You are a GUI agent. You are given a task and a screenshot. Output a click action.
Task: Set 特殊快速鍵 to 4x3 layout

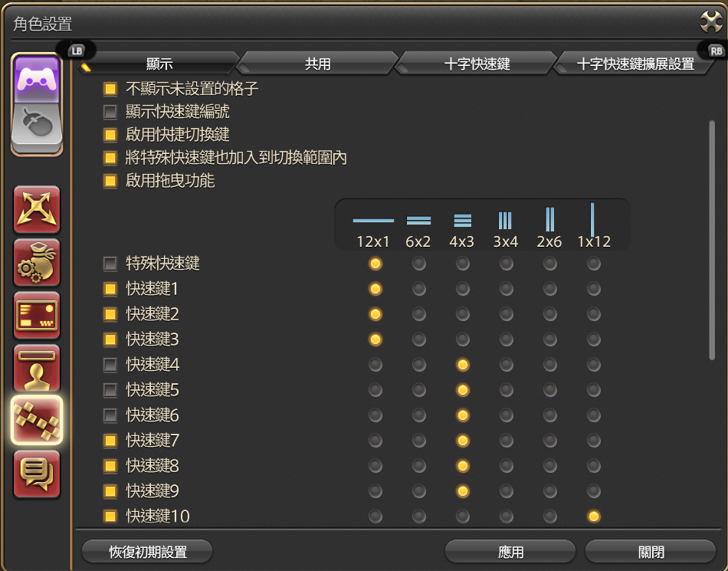462,264
